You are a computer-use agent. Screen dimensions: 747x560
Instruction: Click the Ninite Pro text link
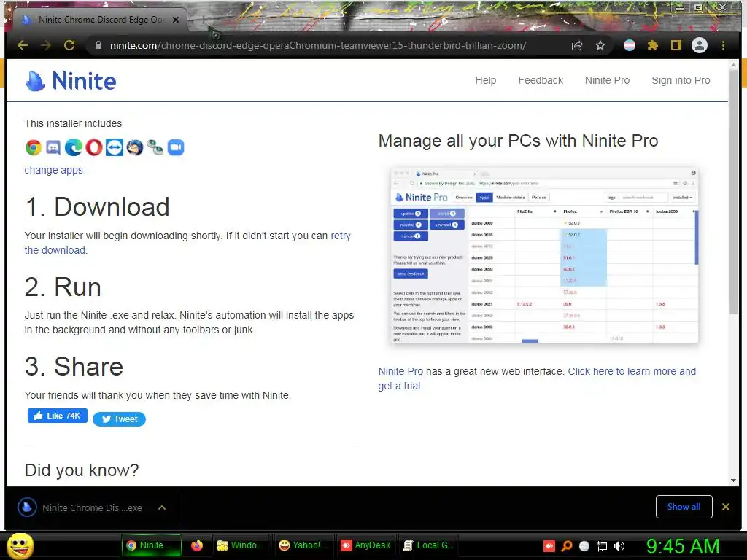(x=400, y=371)
